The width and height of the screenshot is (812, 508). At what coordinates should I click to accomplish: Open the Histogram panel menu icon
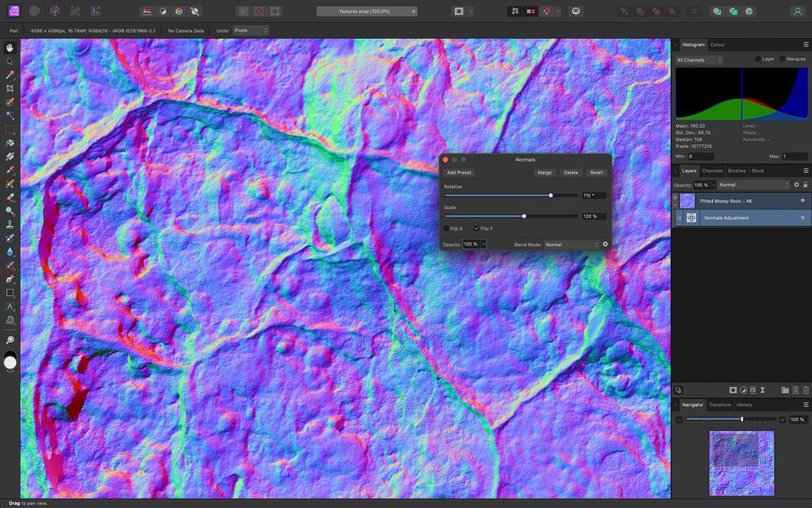[x=805, y=45]
